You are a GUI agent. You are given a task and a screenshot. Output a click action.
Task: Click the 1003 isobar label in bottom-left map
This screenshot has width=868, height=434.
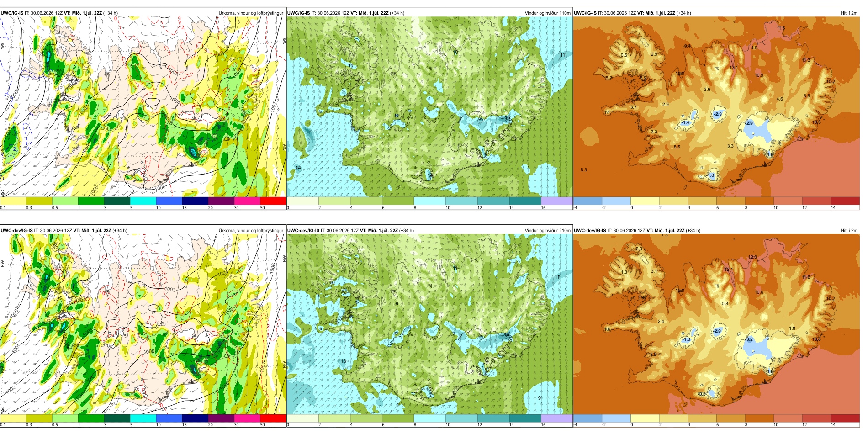170,289
